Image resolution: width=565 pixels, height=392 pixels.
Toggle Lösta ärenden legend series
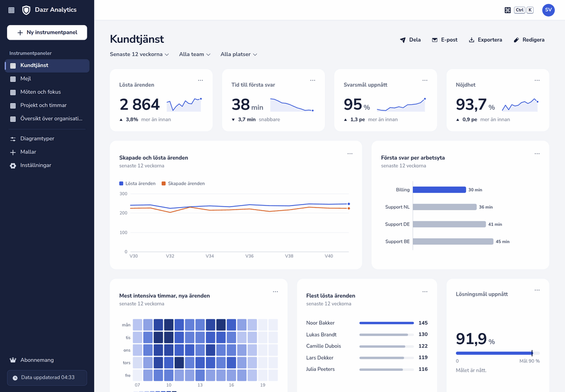click(137, 183)
